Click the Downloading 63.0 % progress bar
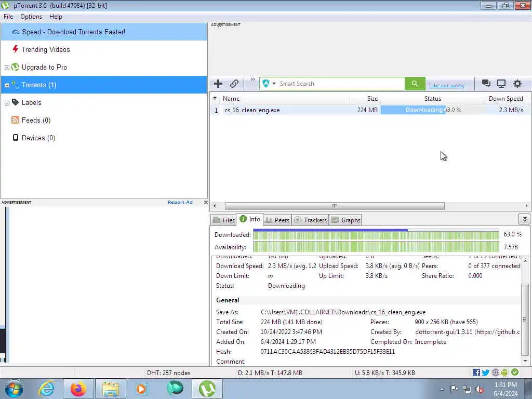This screenshot has width=532, height=399. (433, 110)
